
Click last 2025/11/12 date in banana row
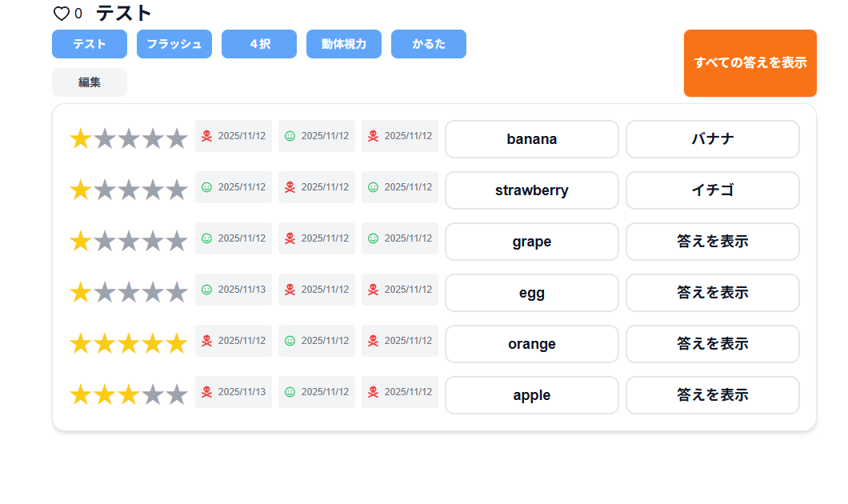coord(408,136)
